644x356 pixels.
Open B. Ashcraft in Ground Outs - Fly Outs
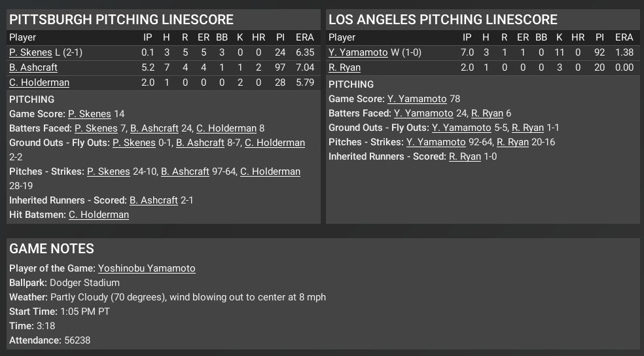click(200, 143)
